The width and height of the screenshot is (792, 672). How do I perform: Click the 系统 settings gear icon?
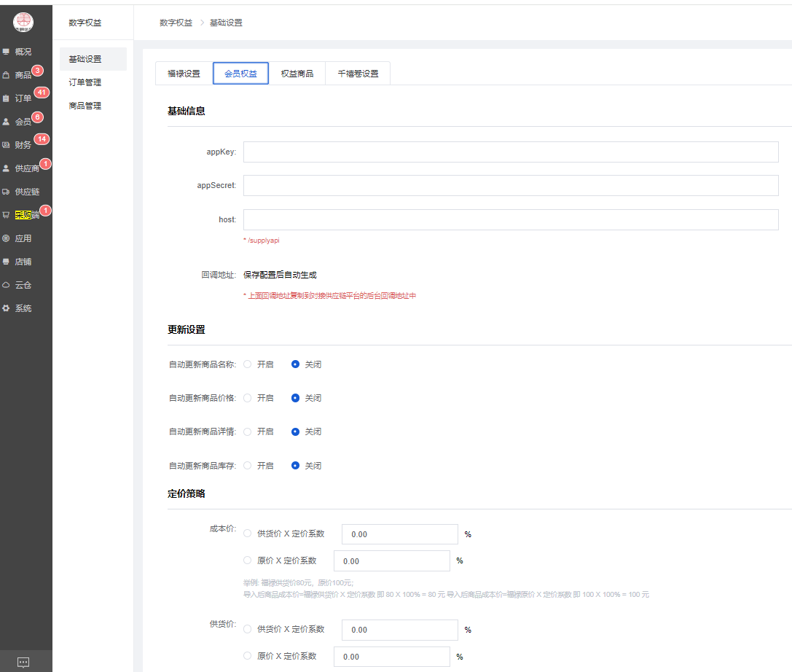(x=7, y=308)
